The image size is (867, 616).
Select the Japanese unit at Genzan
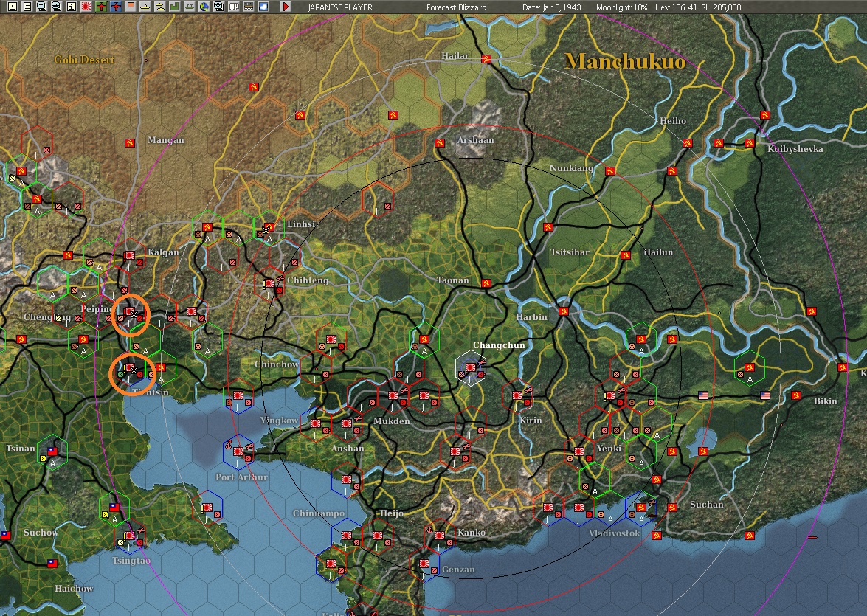[424, 564]
